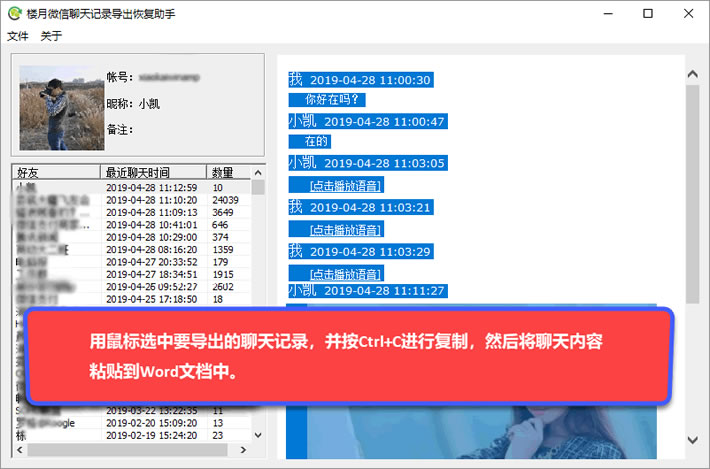The image size is (710, 469).
Task: Select friend row dated 2019-04-28 10:41:01
Action: click(131, 225)
